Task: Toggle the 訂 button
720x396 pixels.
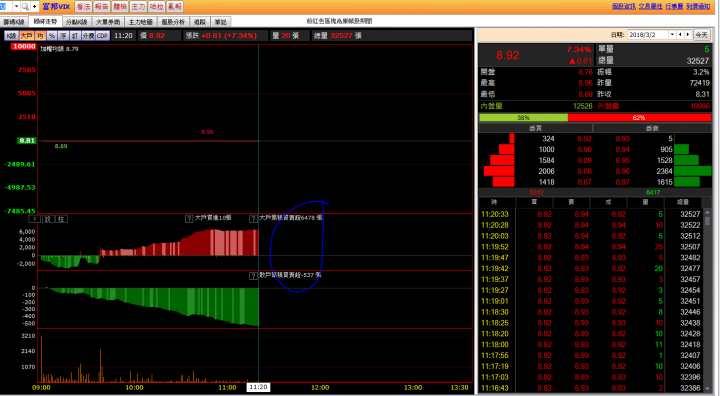Action: point(75,36)
